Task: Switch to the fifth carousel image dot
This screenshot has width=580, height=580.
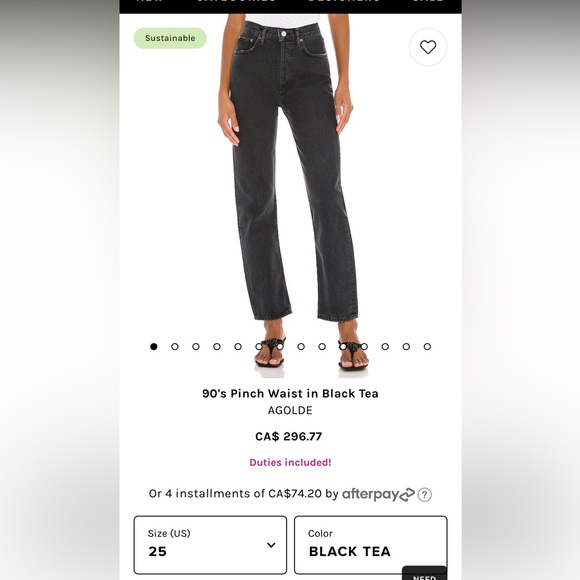Action: pos(238,347)
